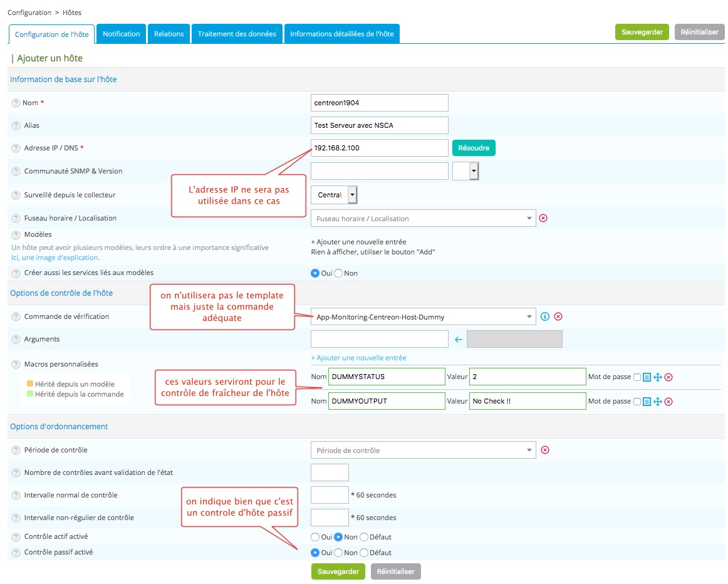Open the Traitement des données tab
This screenshot has width=728, height=584.
[237, 34]
